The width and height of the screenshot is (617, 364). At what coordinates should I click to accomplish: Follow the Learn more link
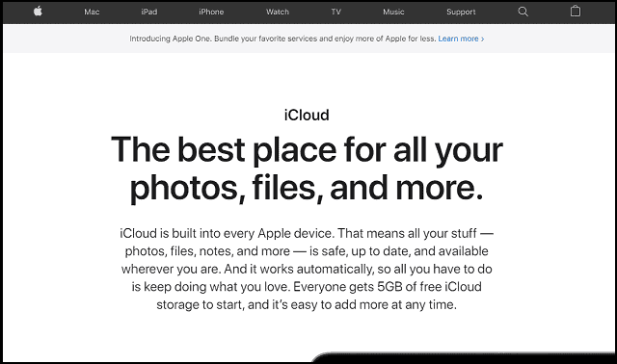(x=461, y=39)
